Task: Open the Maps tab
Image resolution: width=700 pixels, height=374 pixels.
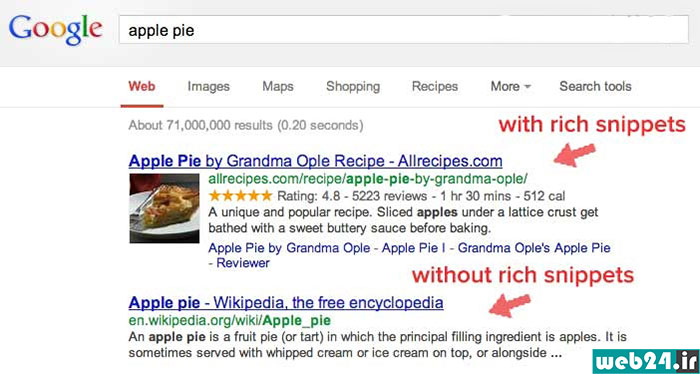Action: click(x=278, y=86)
